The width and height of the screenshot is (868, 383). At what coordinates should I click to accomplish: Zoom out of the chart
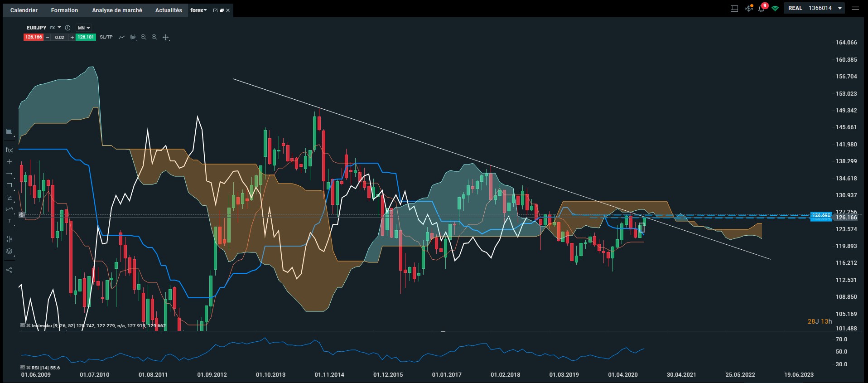144,37
